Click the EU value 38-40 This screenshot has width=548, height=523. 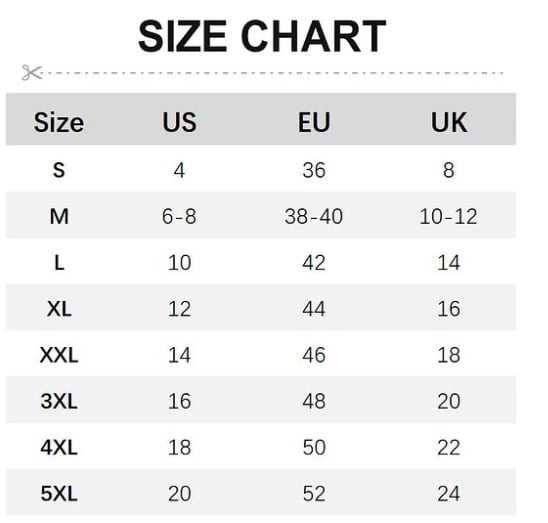coord(313,216)
